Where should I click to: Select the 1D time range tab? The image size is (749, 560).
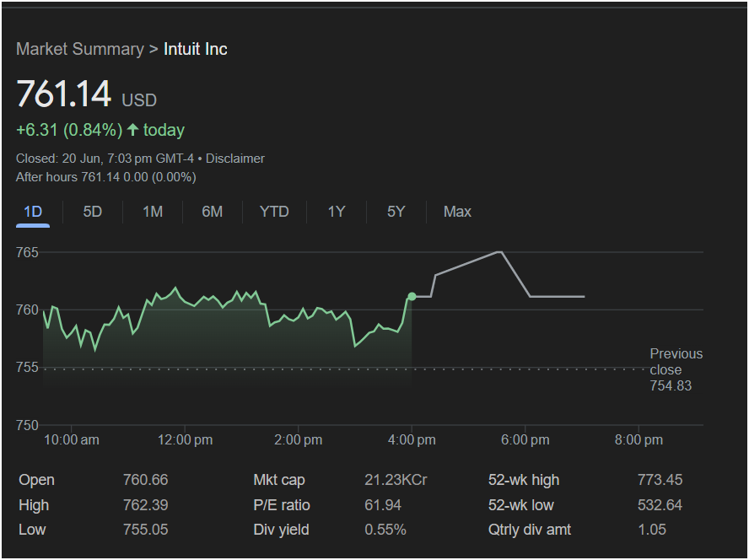tap(33, 212)
